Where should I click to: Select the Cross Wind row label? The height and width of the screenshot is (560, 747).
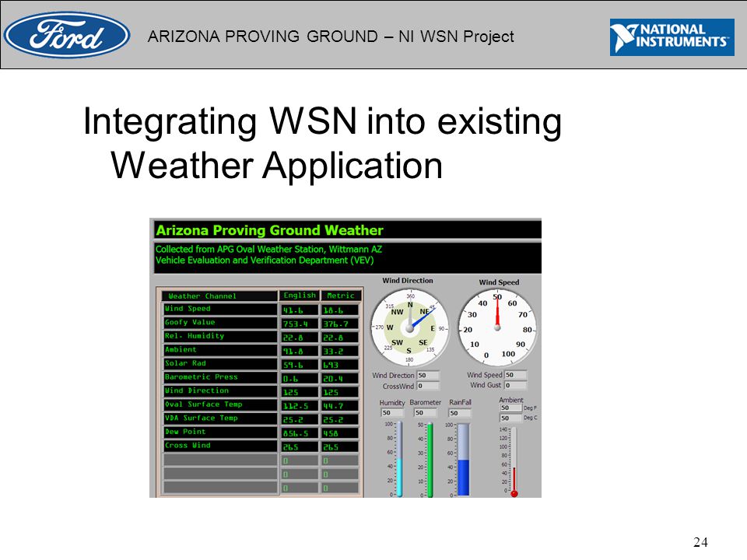click(220, 446)
